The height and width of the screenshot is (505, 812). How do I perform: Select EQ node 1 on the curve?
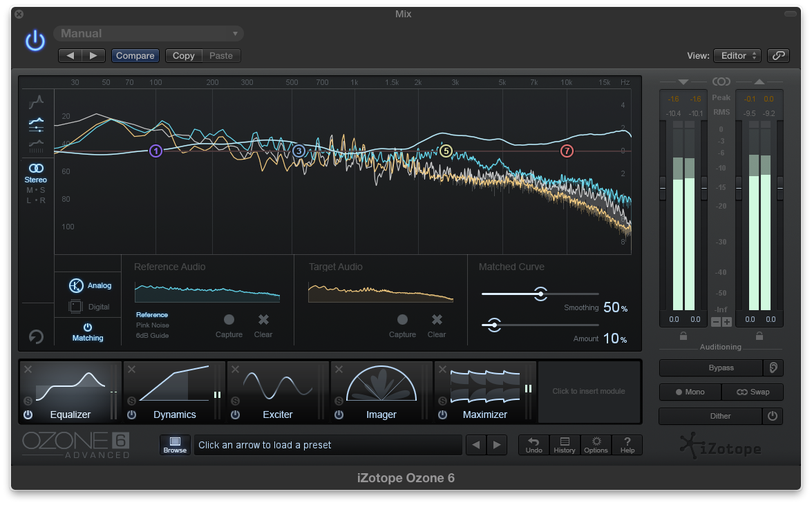click(x=156, y=151)
